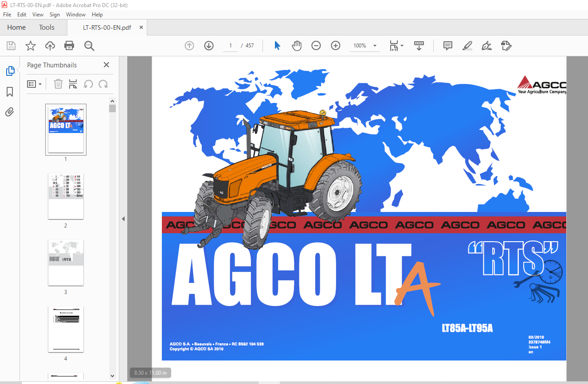
Task: Delete selected pages with the trash icon
Action: point(58,84)
